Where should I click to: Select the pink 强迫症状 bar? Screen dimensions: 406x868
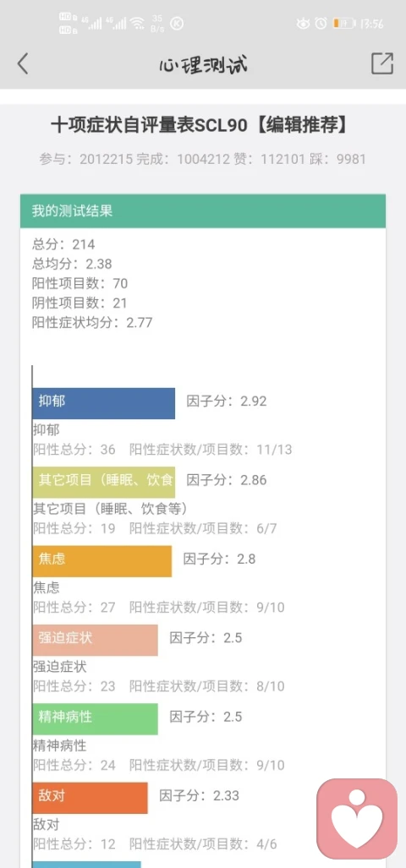(x=95, y=640)
